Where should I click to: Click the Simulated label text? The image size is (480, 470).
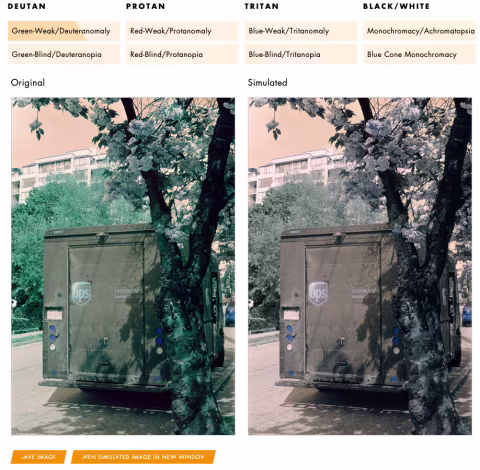click(x=267, y=82)
